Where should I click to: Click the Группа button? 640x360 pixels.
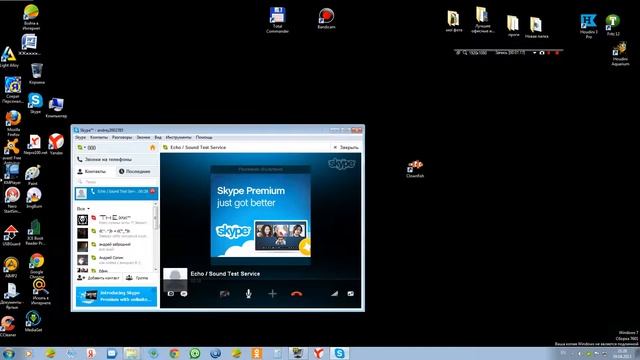tap(137, 278)
